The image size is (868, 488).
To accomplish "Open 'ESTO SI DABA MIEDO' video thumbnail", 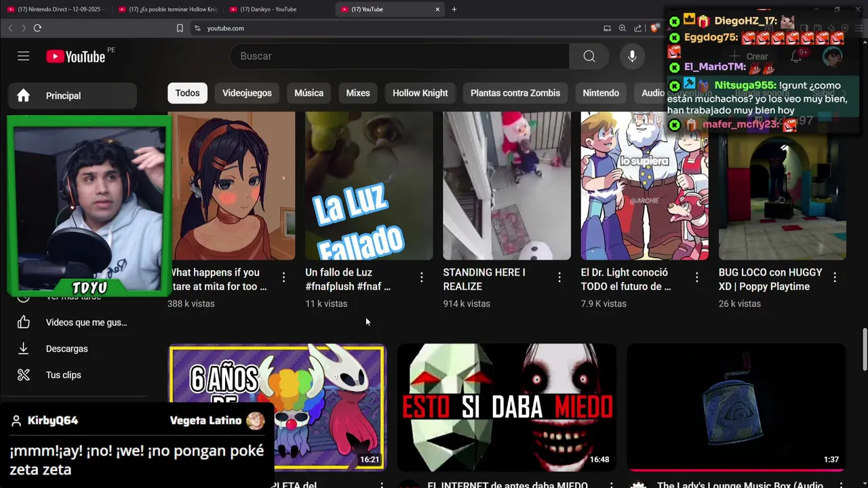I will click(x=507, y=407).
